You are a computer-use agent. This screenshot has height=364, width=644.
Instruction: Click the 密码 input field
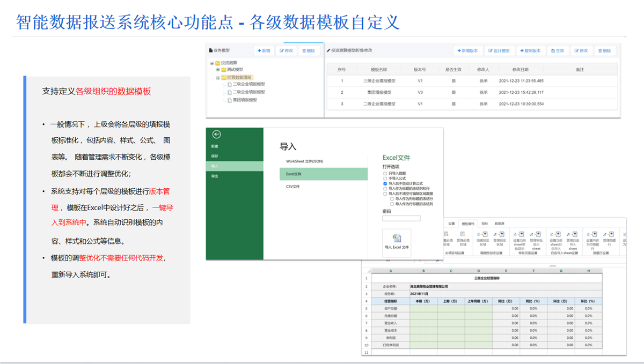coord(401,218)
